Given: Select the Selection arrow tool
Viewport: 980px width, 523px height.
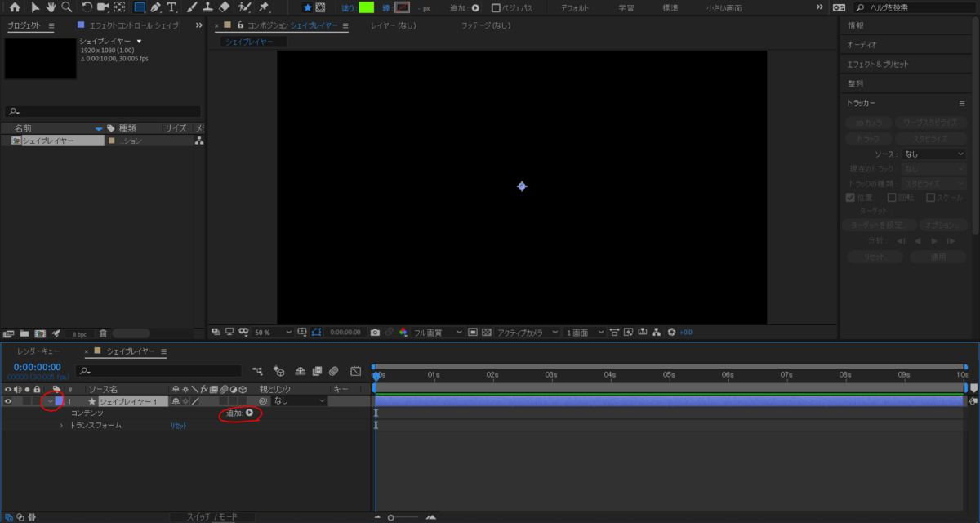Looking at the screenshot, I should tap(35, 7).
